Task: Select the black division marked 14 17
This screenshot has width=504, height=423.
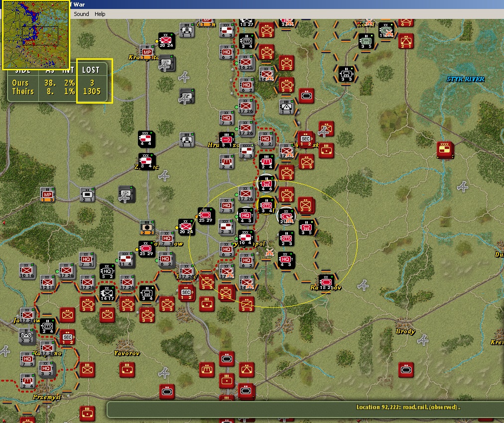Action: coord(108,293)
